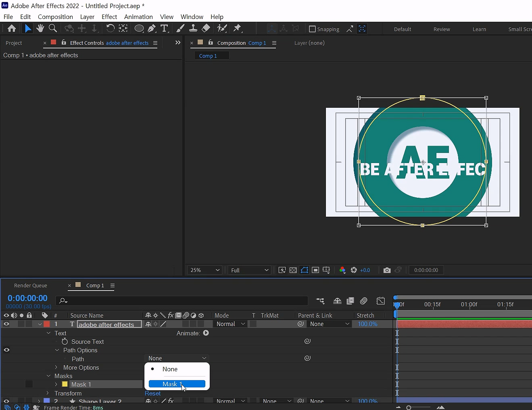Select the Brush tool
Image resolution: width=532 pixels, height=410 pixels.
point(180,28)
